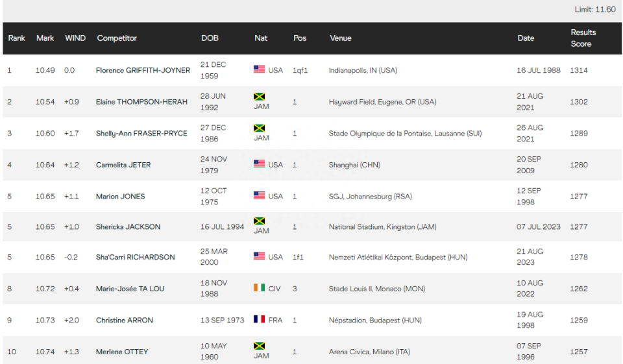This screenshot has width=623, height=364.
Task: Click Jamaica flag for Shericka Jackson
Action: point(259,221)
